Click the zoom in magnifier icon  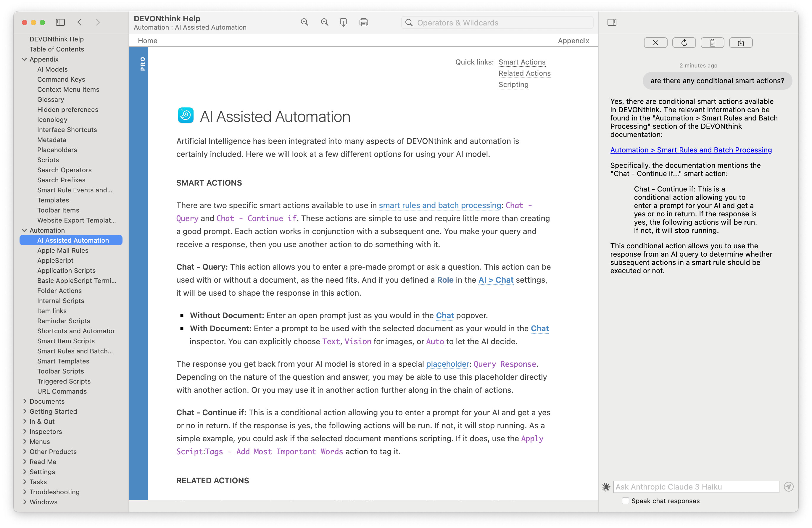tap(304, 22)
